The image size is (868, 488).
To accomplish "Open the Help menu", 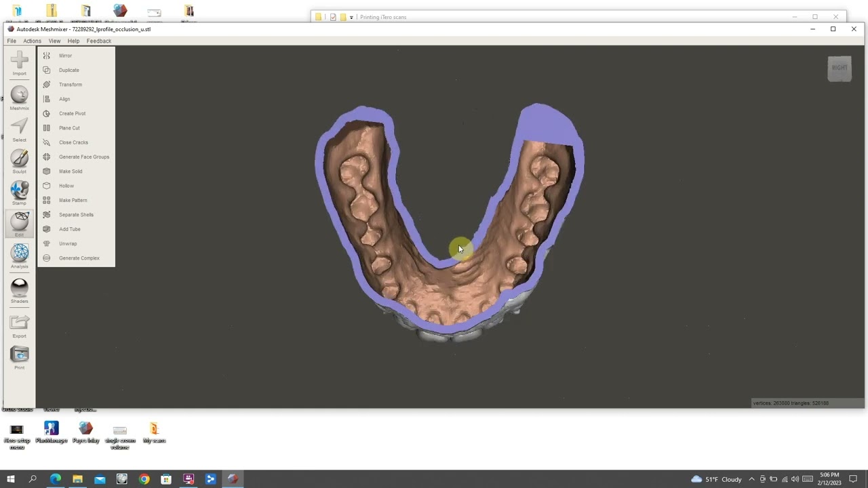I will click(73, 41).
